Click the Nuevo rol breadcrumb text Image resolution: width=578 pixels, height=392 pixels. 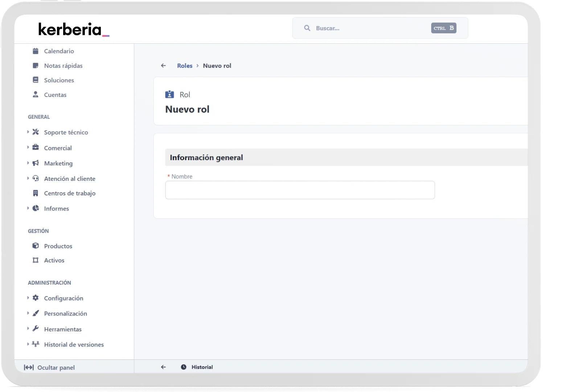pyautogui.click(x=217, y=66)
